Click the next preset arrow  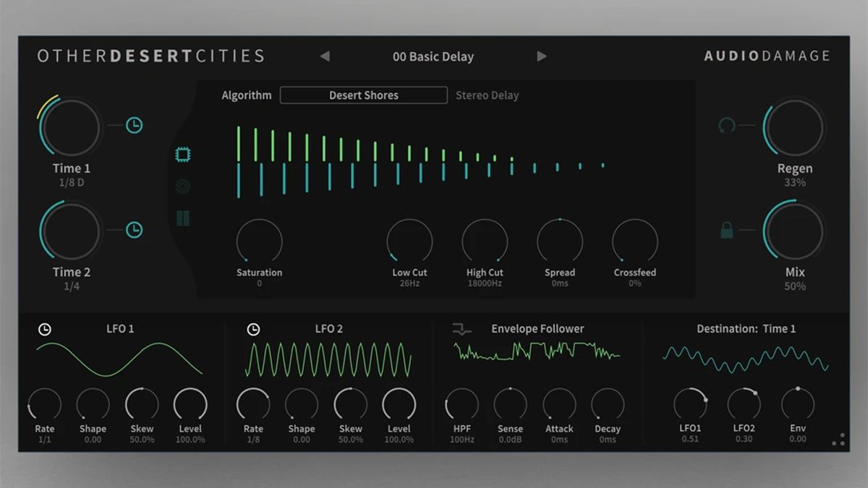(x=542, y=56)
